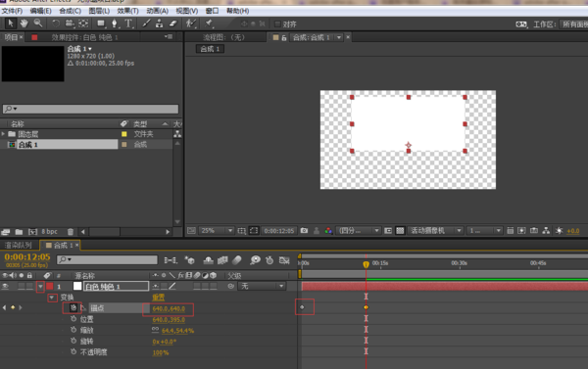The height and width of the screenshot is (369, 588).
Task: Select the Rectangle shape tool
Action: click(x=101, y=23)
